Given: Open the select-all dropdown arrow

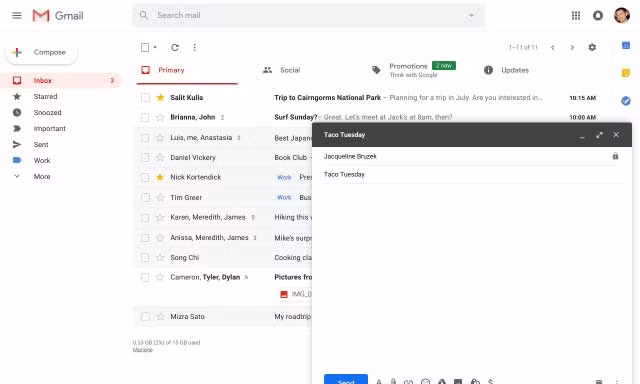Looking at the screenshot, I should (155, 47).
